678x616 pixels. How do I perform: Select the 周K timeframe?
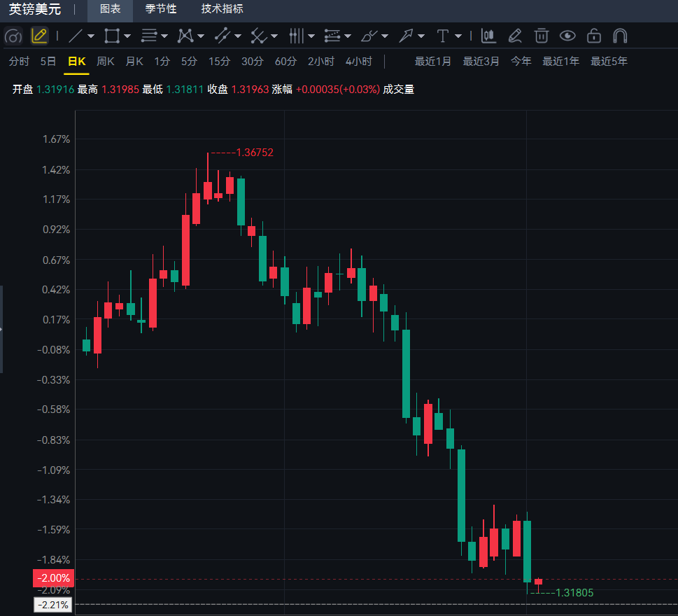[106, 62]
